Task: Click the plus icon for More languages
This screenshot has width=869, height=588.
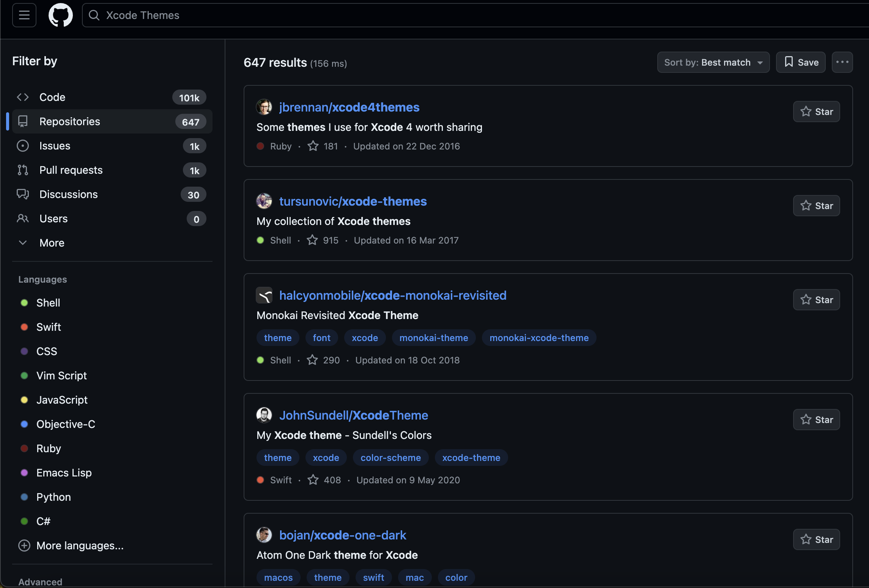Action: click(24, 546)
